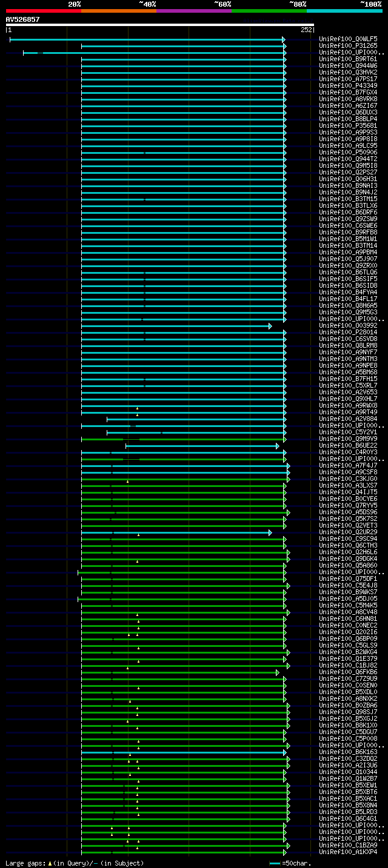The image size is (388, 868).
Task: Choose hit UniRef100_Q9M5I8
Action: click(348, 166)
